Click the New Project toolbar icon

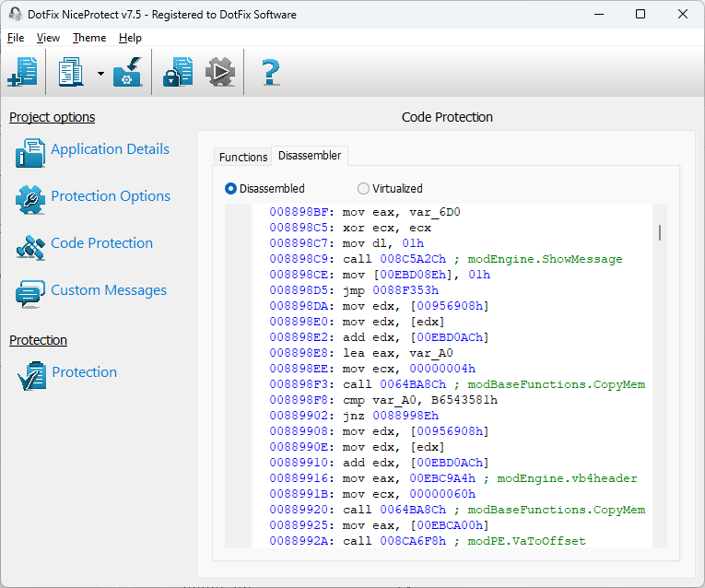point(22,72)
